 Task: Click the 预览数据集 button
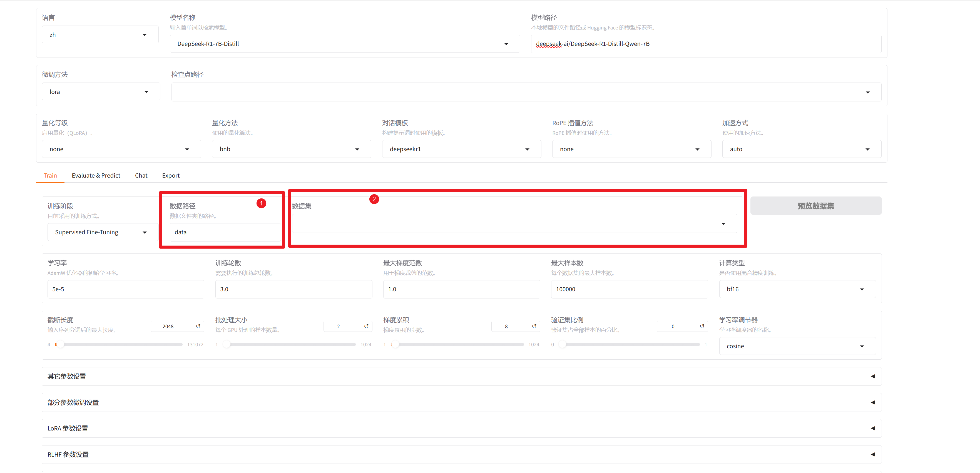click(x=815, y=206)
